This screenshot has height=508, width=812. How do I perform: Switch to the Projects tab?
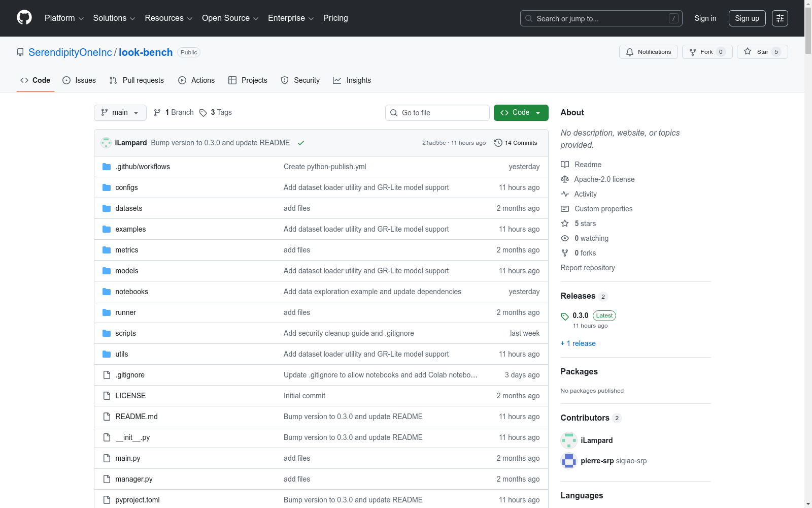click(x=248, y=80)
